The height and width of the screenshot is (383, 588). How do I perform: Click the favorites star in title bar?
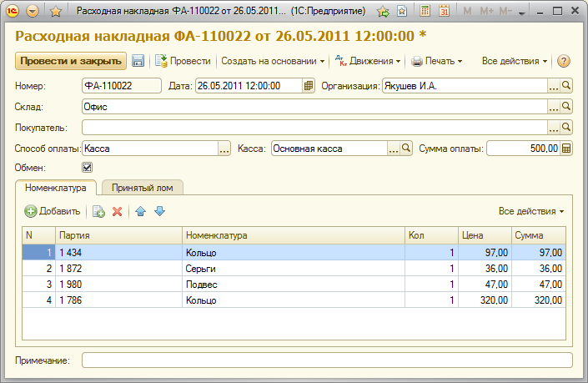[56, 12]
